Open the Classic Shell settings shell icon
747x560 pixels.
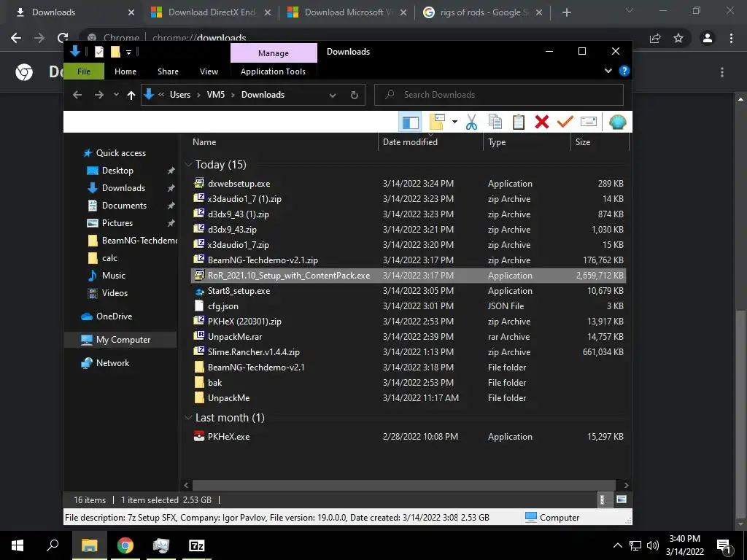click(x=617, y=122)
